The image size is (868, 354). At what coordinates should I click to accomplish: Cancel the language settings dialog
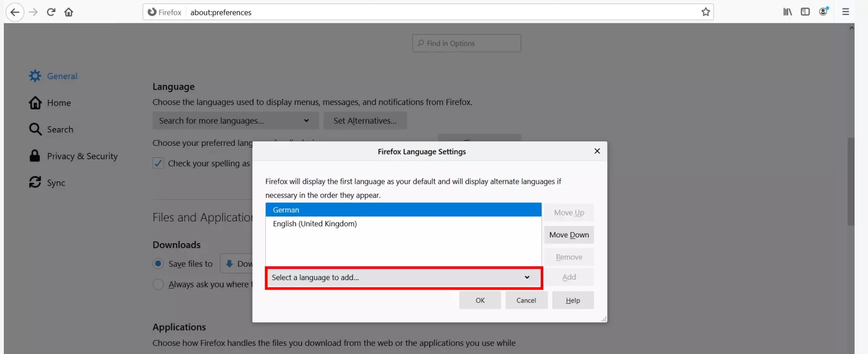(x=526, y=300)
